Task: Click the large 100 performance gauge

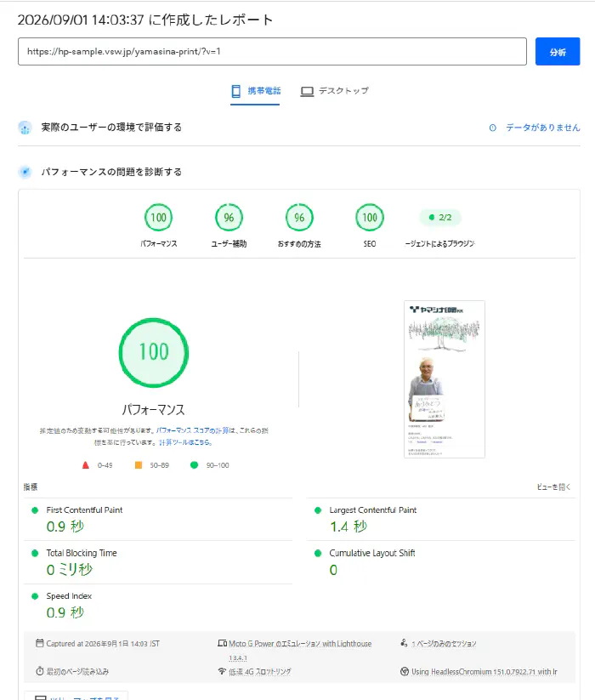Action: (154, 352)
